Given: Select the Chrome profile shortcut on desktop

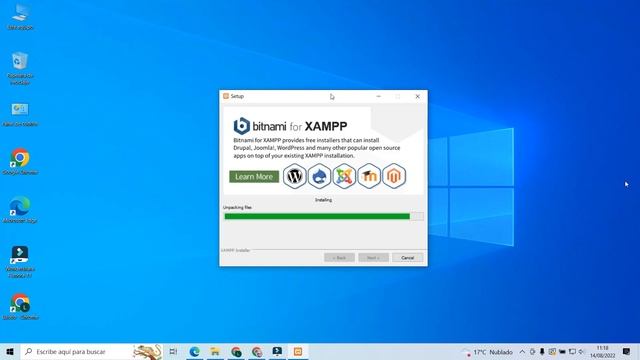Looking at the screenshot, I should tap(20, 307).
